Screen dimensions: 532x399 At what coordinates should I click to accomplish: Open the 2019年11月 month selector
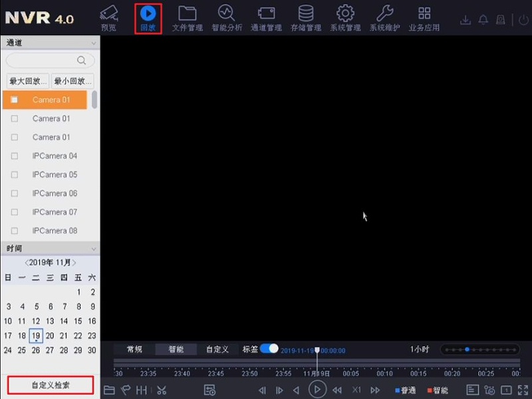click(x=50, y=263)
